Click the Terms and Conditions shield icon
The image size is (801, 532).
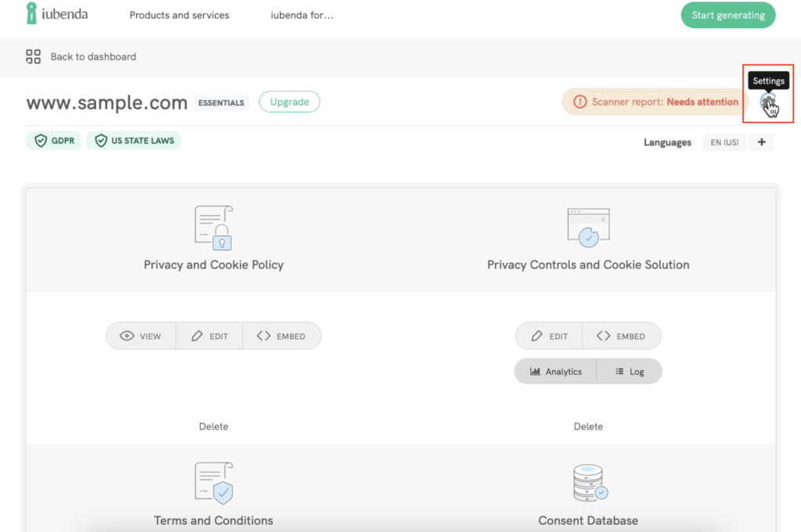click(214, 483)
